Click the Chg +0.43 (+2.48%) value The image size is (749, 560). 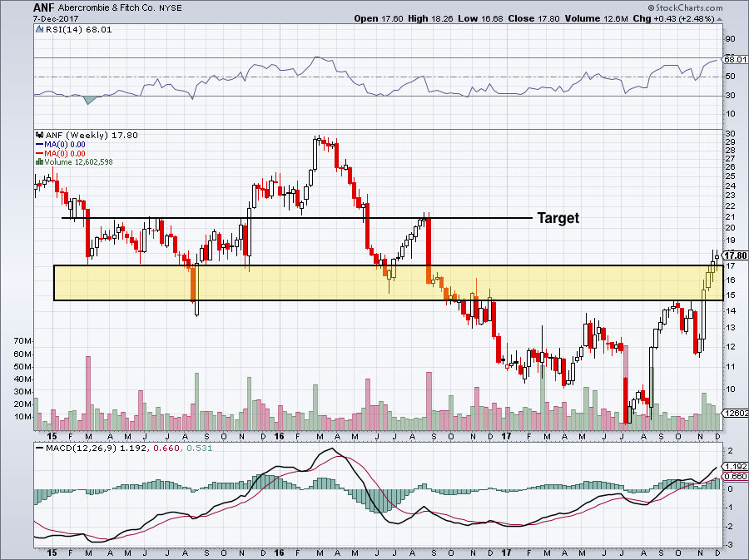pos(673,18)
